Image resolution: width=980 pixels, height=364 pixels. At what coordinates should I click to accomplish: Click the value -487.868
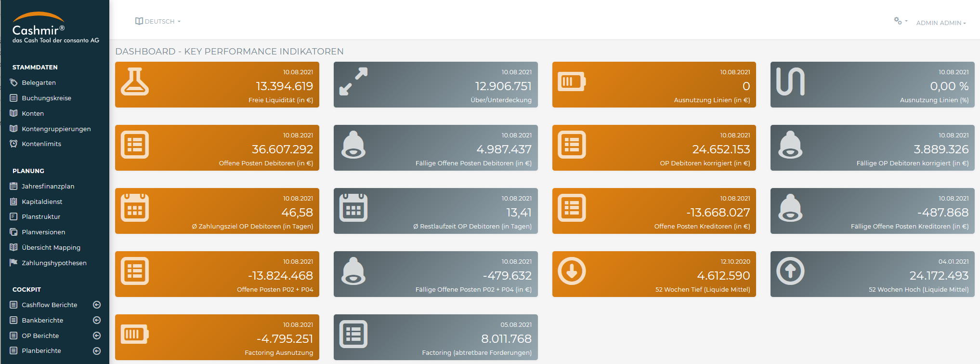943,212
